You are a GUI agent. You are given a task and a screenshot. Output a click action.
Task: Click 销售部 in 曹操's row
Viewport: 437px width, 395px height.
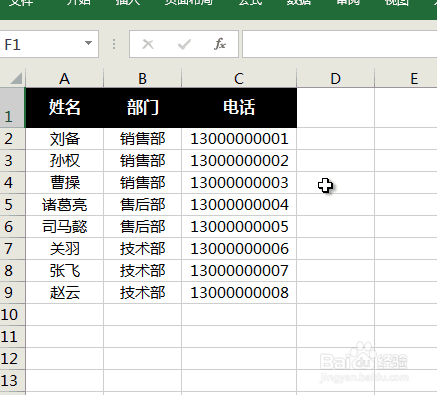coord(143,183)
